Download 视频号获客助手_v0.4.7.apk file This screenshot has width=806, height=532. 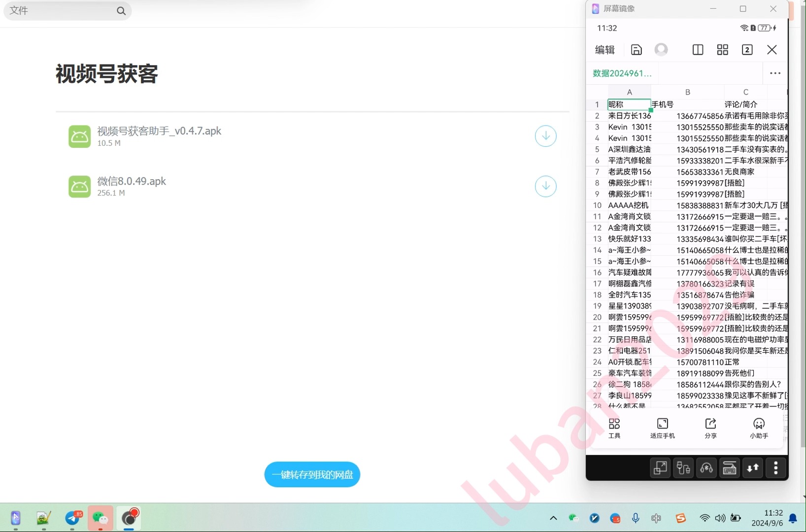[x=545, y=136]
